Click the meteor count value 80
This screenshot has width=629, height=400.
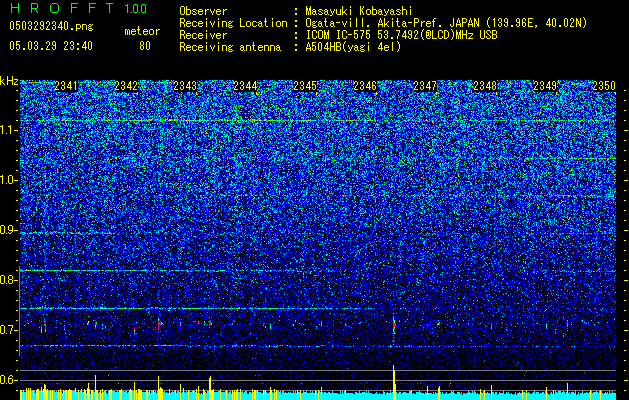click(x=145, y=46)
